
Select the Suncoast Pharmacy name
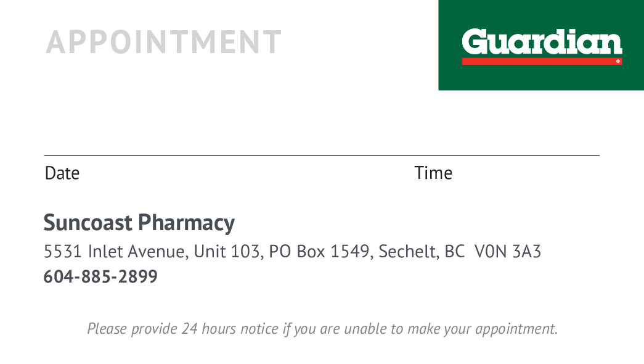click(139, 222)
